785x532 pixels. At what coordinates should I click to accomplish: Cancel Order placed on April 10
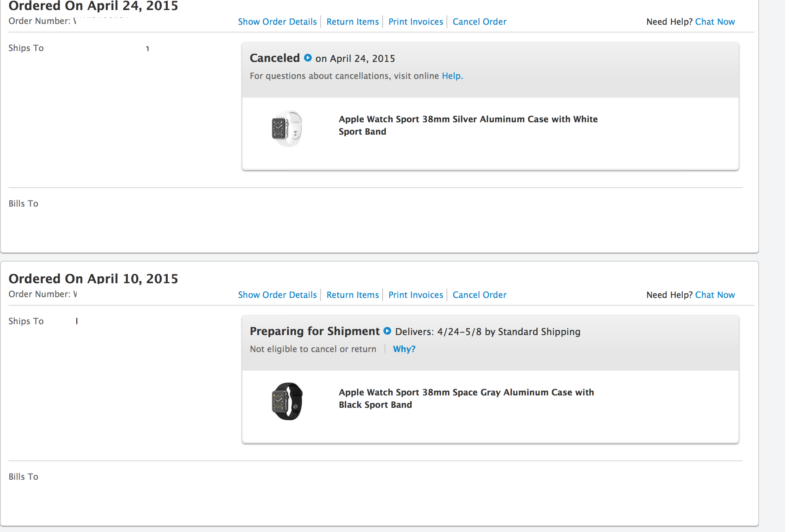(x=479, y=295)
